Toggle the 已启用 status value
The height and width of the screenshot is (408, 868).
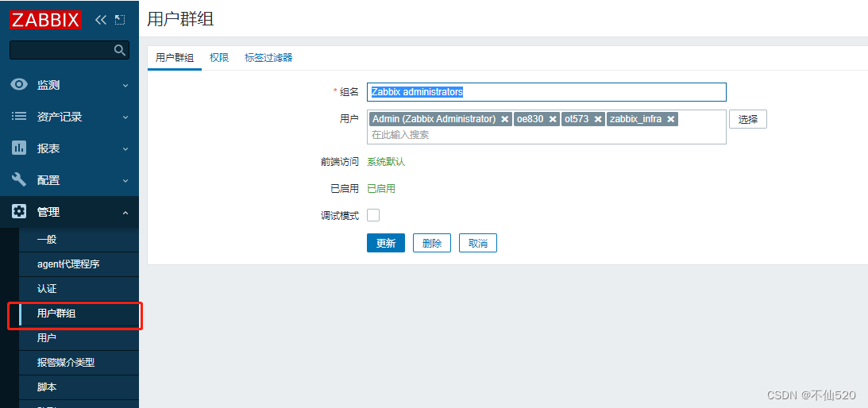pos(381,188)
